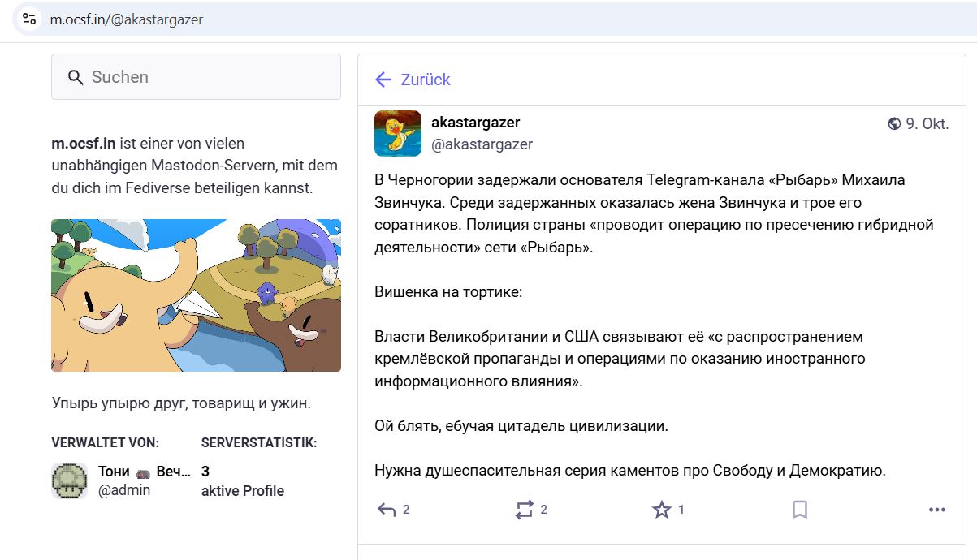This screenshot has width=977, height=560.
Task: Open the akastargazer duck avatar
Action: (x=398, y=133)
